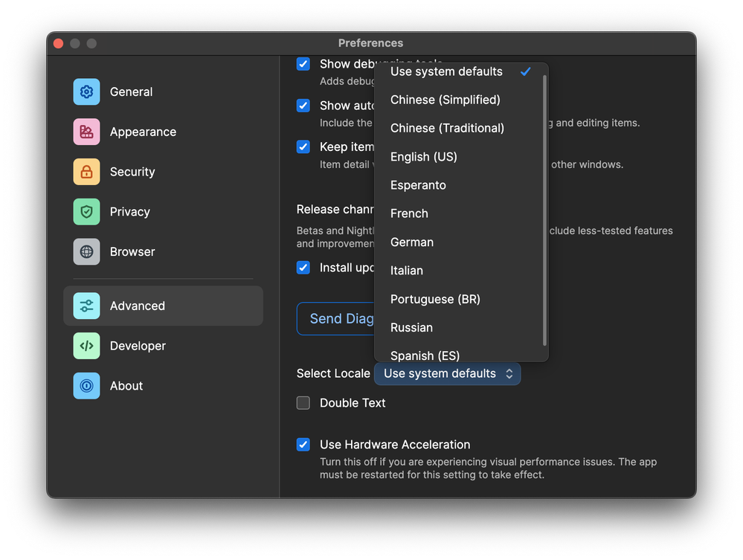Select English (US) from the locale menu
This screenshot has width=743, height=560.
coord(424,157)
